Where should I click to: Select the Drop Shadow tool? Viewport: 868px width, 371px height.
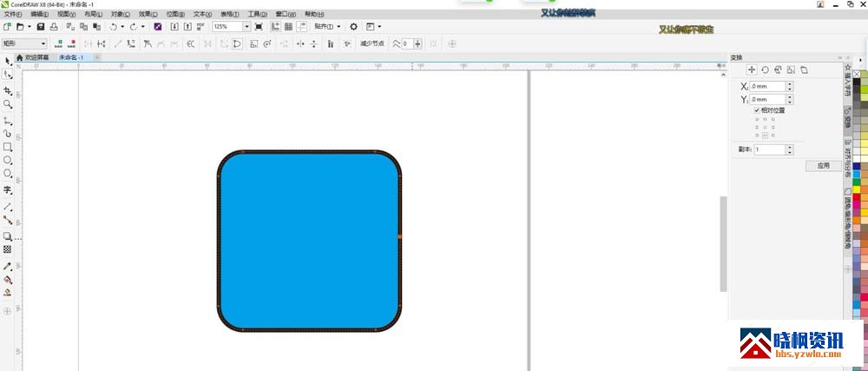click(7, 235)
